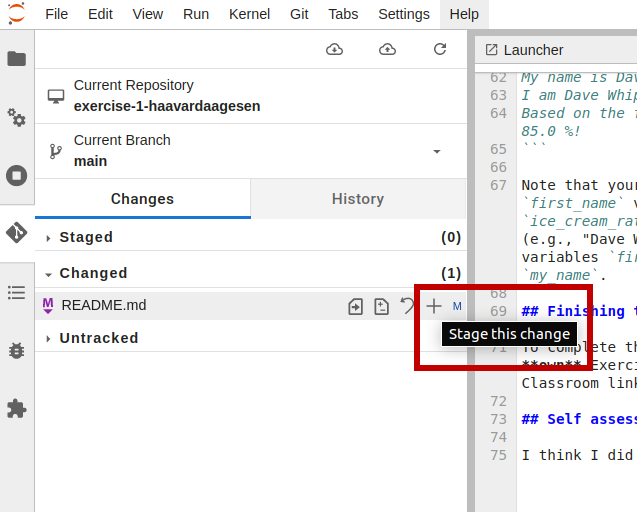Click the 'Current Branch' label
The height and width of the screenshot is (512, 637).
point(122,140)
